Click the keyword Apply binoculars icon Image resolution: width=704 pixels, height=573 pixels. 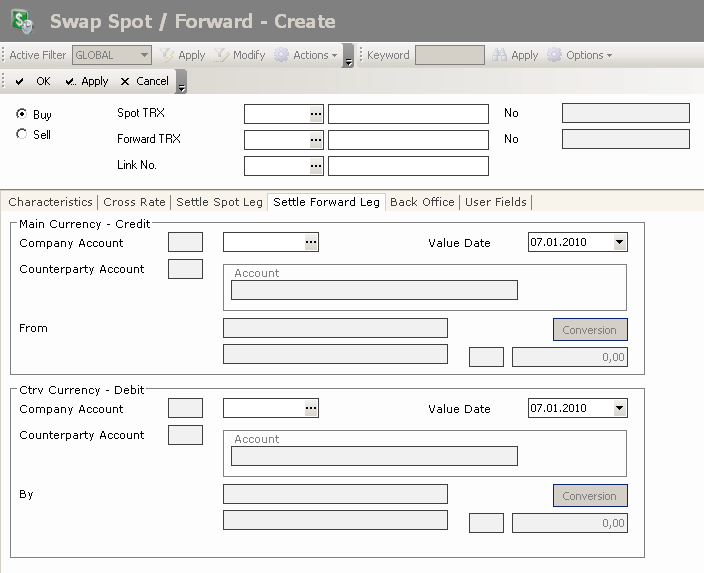point(500,55)
